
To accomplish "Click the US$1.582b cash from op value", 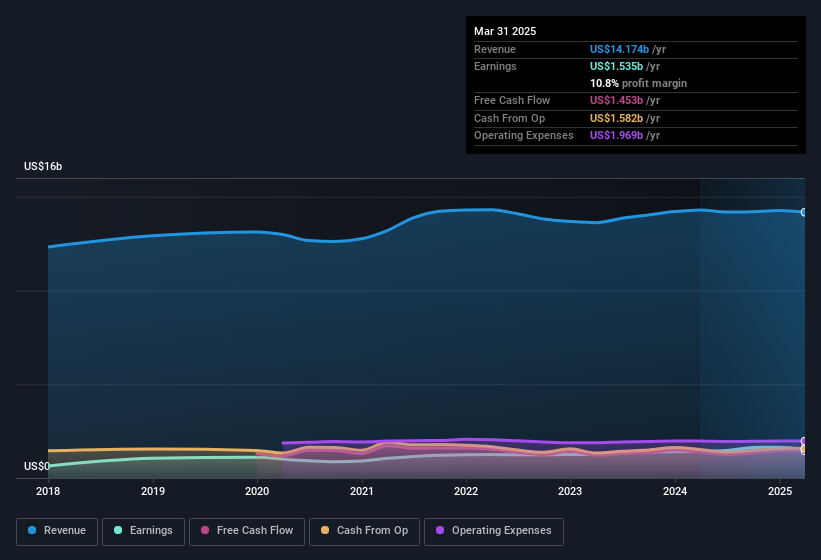I will click(616, 118).
